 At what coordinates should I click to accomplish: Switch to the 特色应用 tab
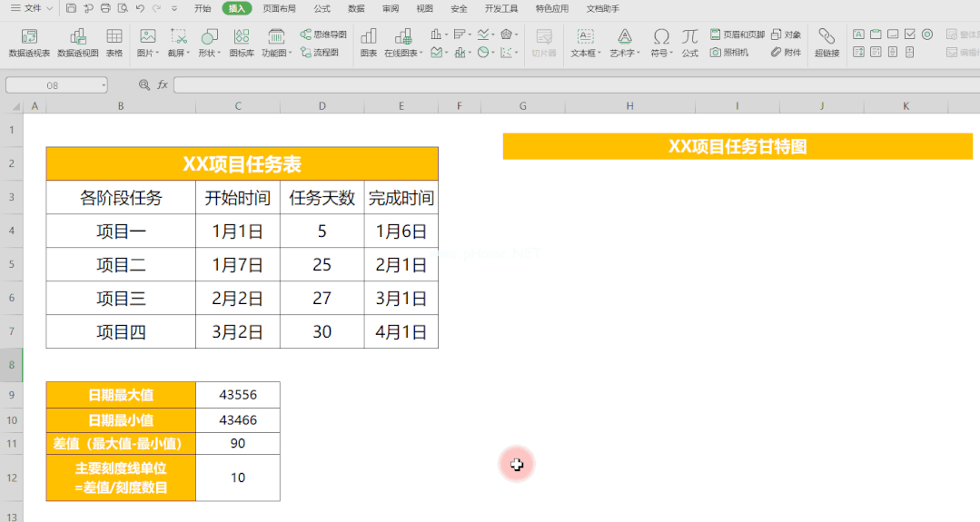point(552,9)
